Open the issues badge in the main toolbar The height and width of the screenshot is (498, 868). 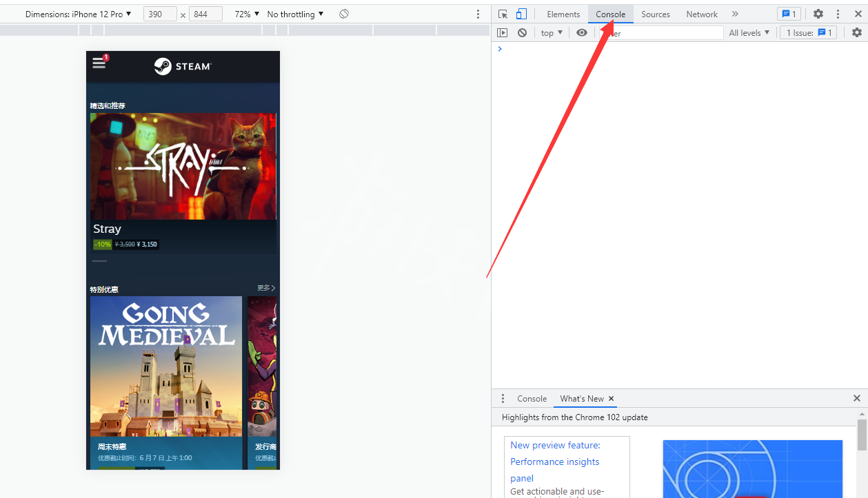[x=789, y=14]
